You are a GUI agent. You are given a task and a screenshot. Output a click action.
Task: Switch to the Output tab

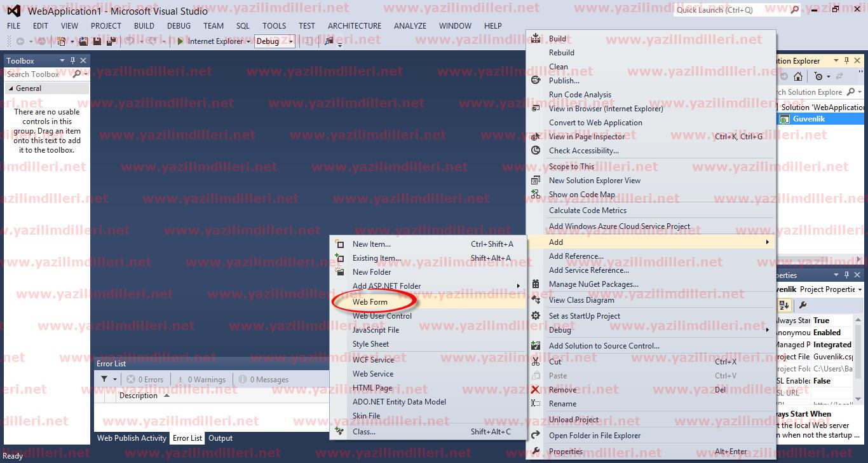[220, 438]
